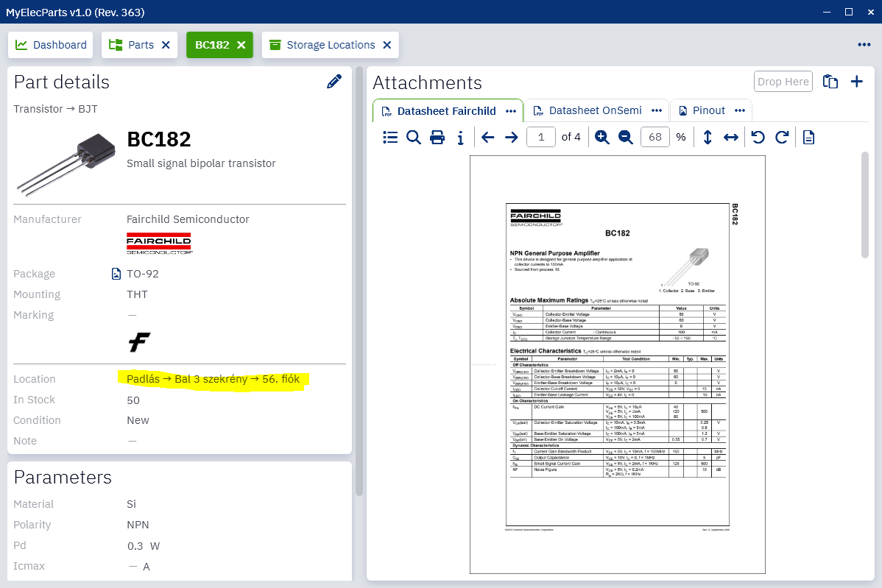Maximize the MyElecParts window
The image size is (882, 588).
pos(849,12)
